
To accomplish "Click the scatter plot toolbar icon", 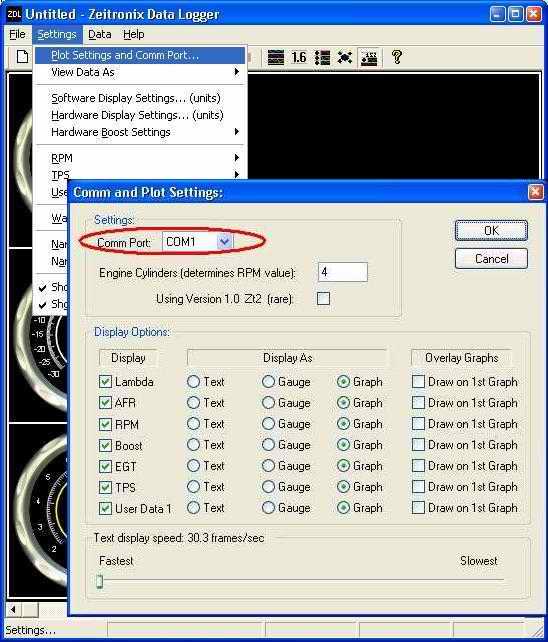I will [345, 57].
